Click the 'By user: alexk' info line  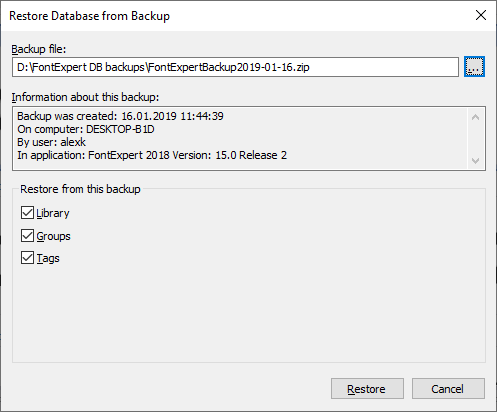51,142
